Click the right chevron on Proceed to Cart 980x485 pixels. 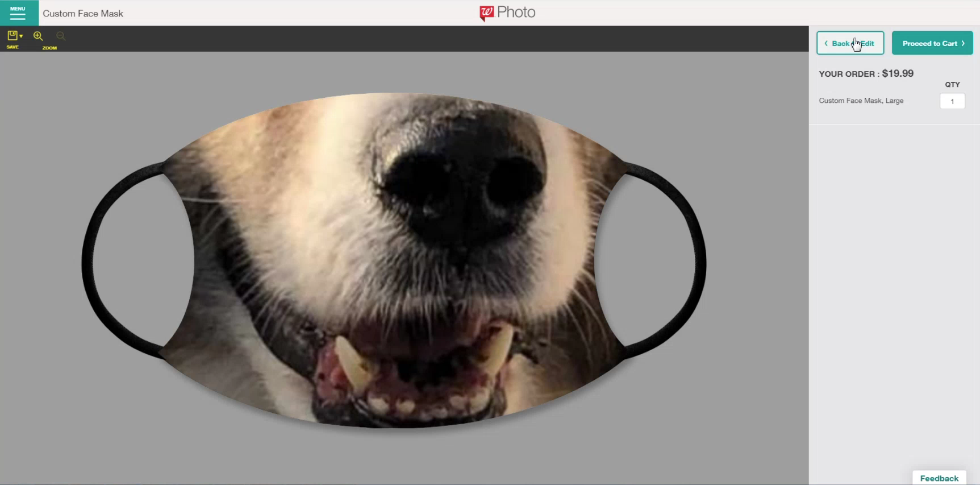[963, 43]
